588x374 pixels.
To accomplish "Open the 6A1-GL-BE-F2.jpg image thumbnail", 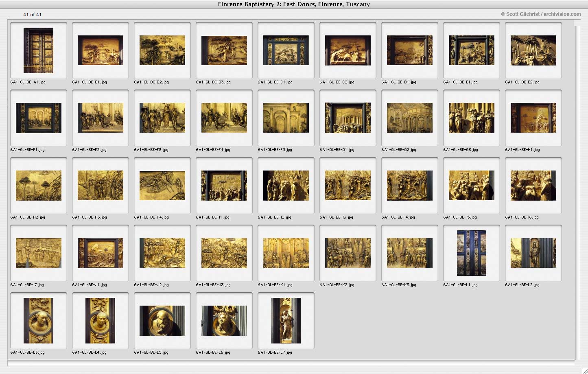I will click(101, 118).
